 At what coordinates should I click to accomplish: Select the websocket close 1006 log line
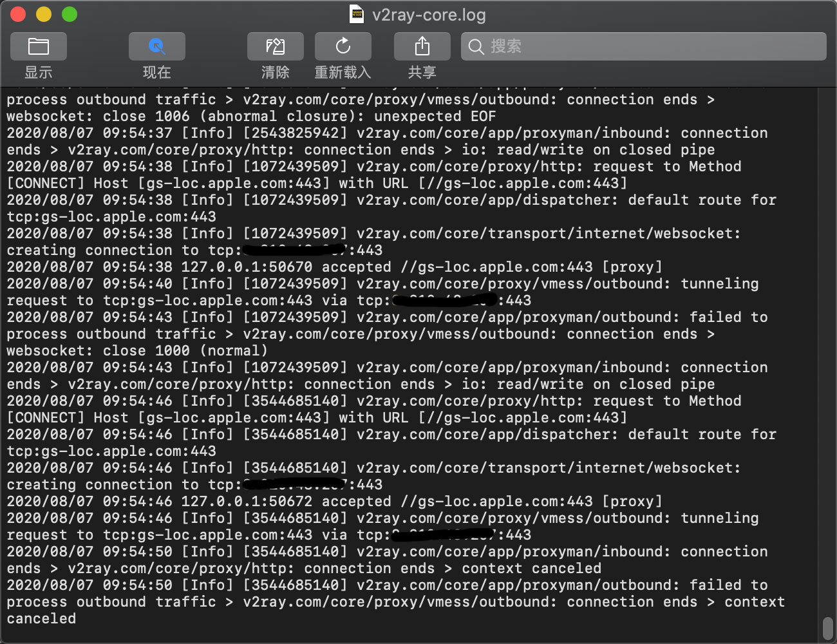(251, 116)
